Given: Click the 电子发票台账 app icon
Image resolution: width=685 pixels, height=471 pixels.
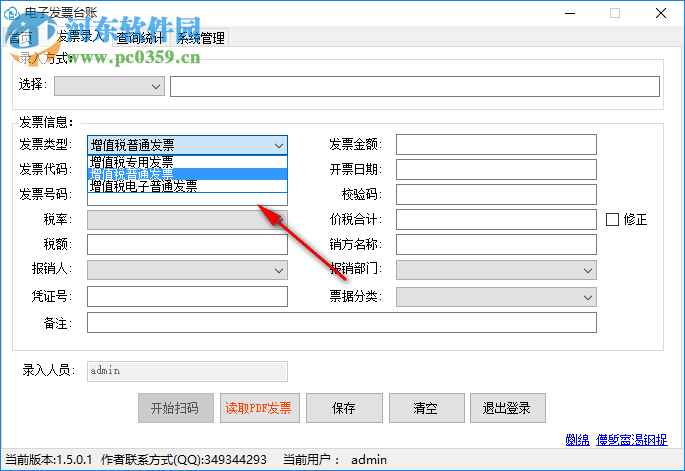Looking at the screenshot, I should pos(11,14).
